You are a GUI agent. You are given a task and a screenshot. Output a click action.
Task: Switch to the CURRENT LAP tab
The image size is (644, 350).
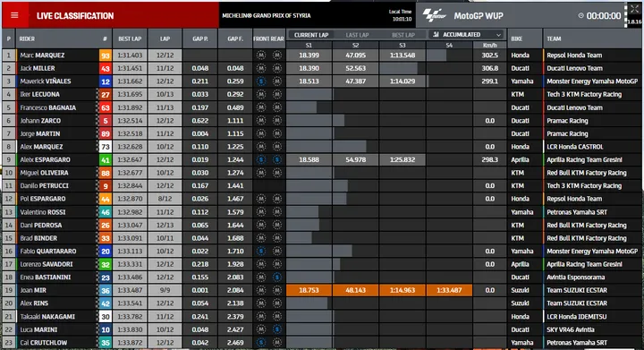pyautogui.click(x=311, y=35)
